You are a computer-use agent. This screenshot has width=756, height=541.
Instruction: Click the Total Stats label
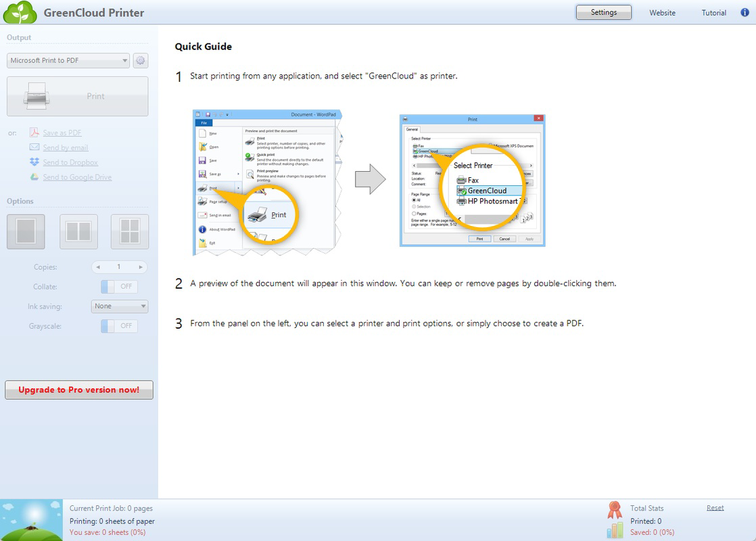coord(646,509)
